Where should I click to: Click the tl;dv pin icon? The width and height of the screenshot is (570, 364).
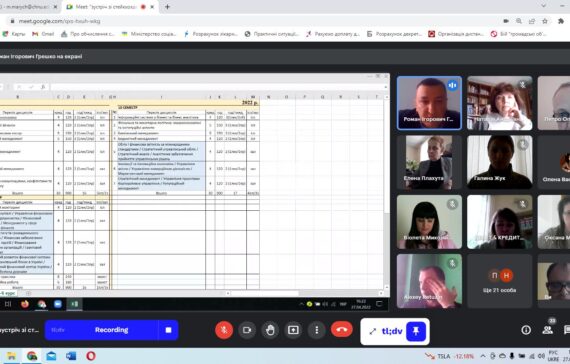pyautogui.click(x=416, y=331)
